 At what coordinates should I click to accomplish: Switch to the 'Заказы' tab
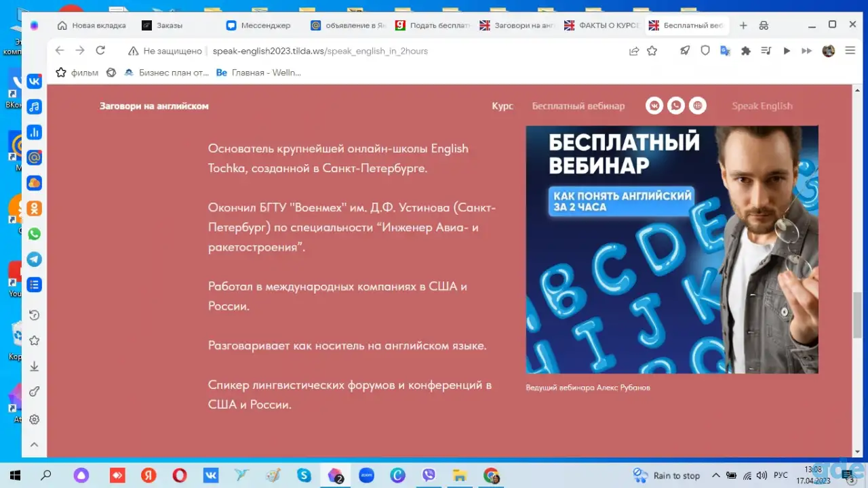[x=176, y=25]
